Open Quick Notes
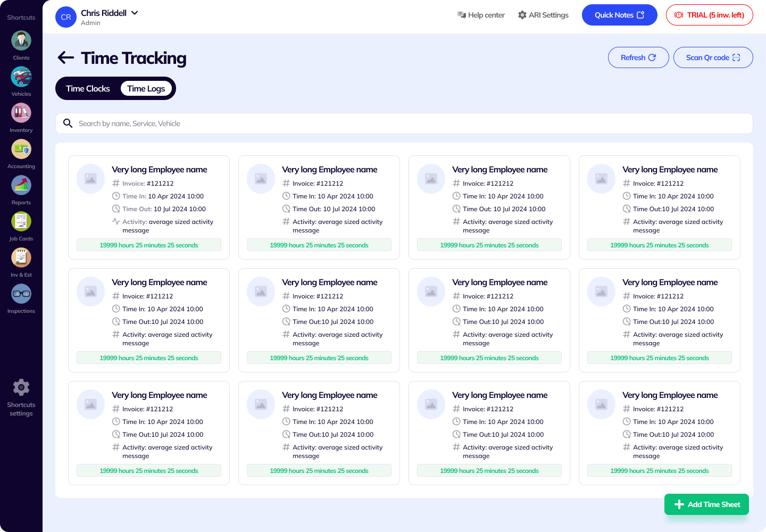766x532 pixels. (619, 15)
